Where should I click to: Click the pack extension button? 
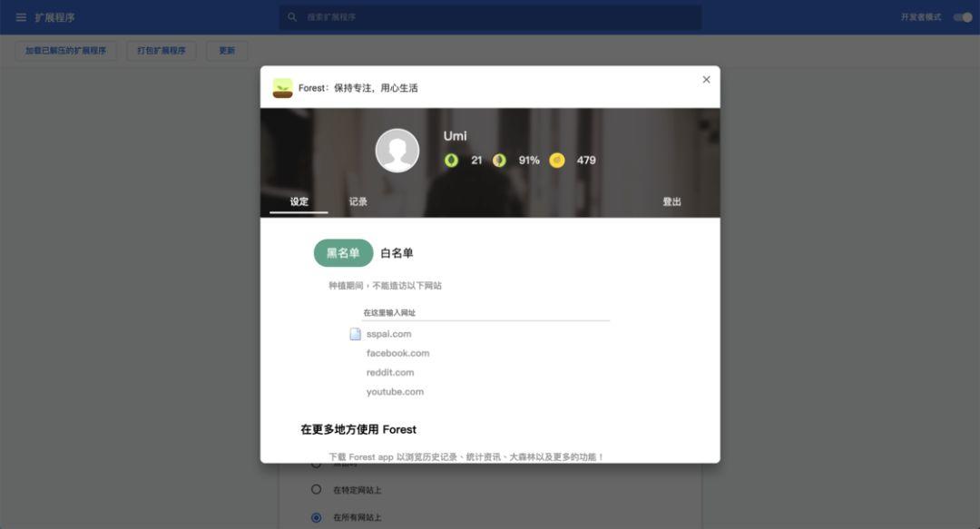[162, 51]
